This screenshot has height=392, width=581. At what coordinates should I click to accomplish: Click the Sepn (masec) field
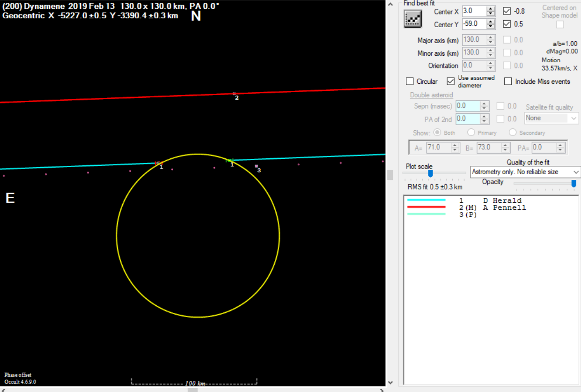(x=468, y=106)
